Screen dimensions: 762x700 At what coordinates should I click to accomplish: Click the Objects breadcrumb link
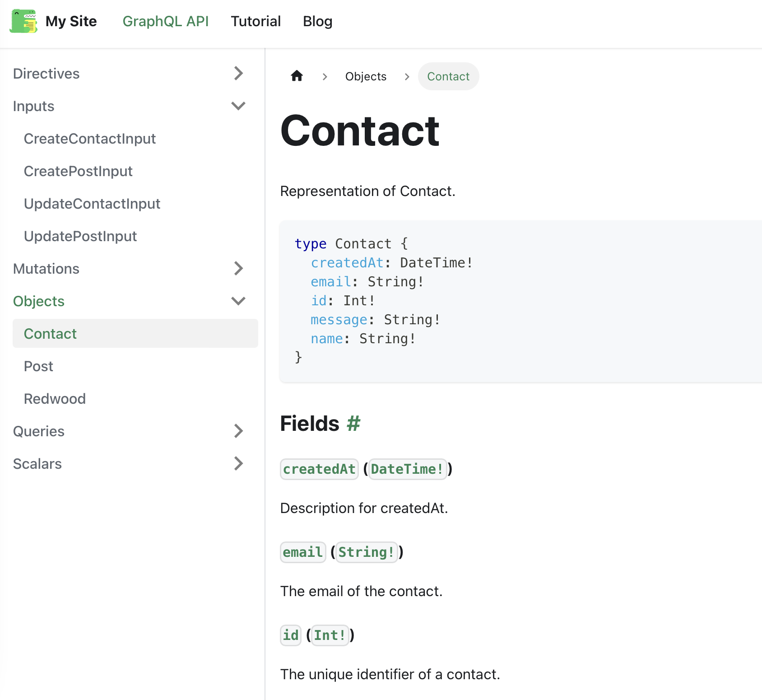pyautogui.click(x=366, y=76)
